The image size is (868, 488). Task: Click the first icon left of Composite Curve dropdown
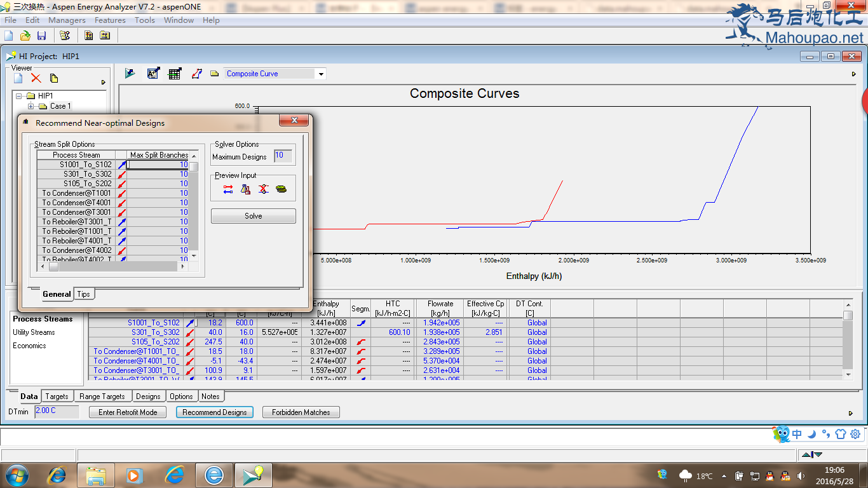[130, 74]
